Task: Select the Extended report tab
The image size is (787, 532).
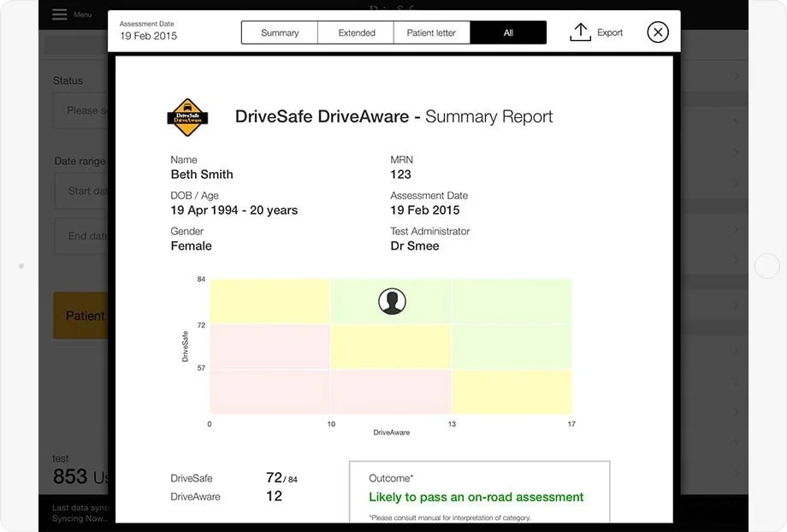Action: point(356,32)
